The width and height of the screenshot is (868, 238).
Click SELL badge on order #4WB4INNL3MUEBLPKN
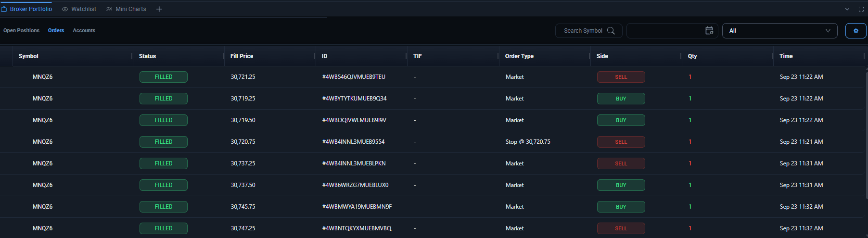point(621,163)
